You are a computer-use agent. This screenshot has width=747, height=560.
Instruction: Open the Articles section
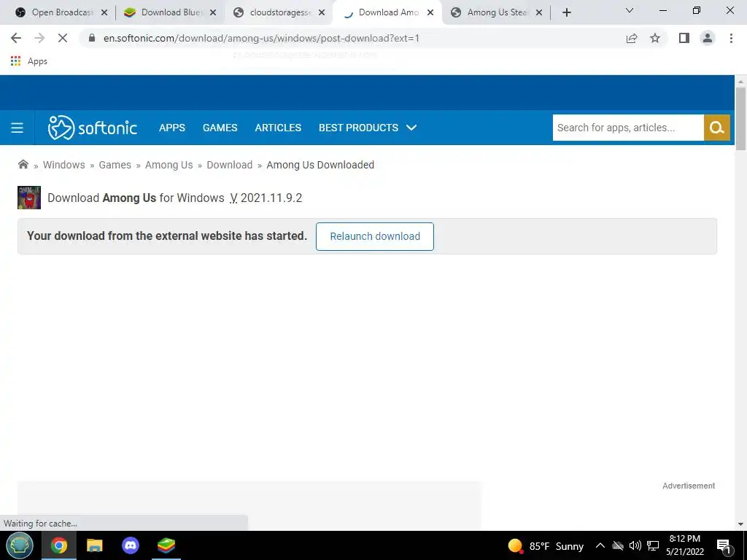(x=278, y=128)
